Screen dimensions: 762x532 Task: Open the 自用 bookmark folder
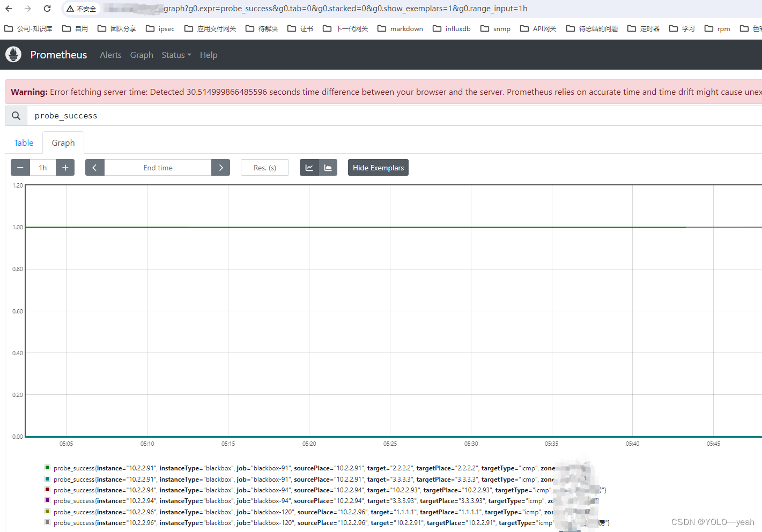(75, 28)
